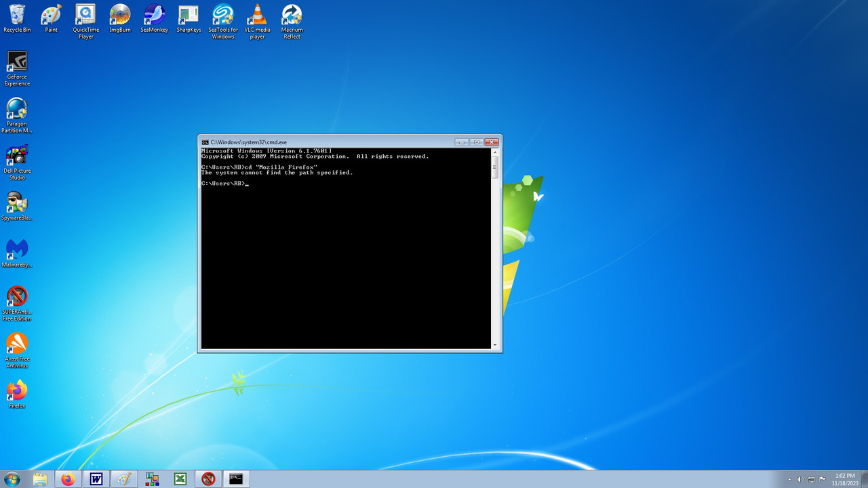Click the Excel taskbar icon
This screenshot has height=488, width=868.
180,479
